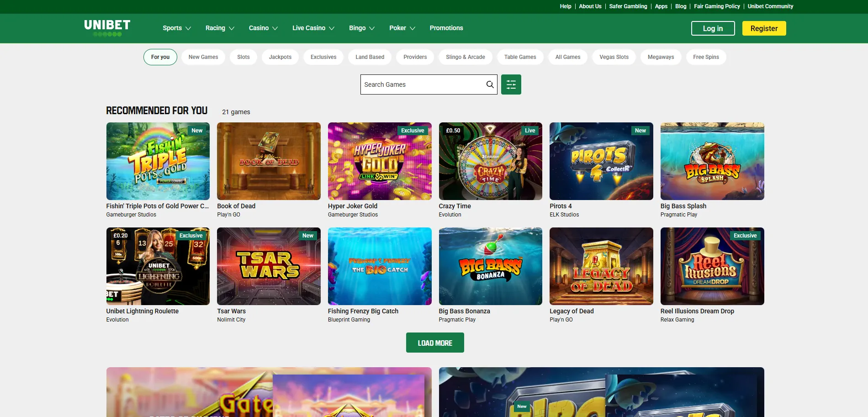Expand the Racing dropdown menu
This screenshot has height=417, width=868.
click(220, 28)
